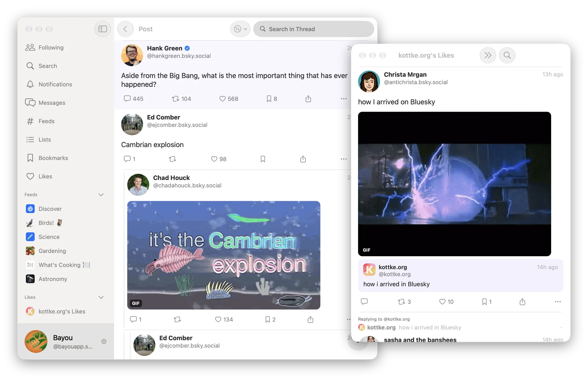Reply to Hank Green's post (445)
Screen dimensions: 588x377
[134, 99]
